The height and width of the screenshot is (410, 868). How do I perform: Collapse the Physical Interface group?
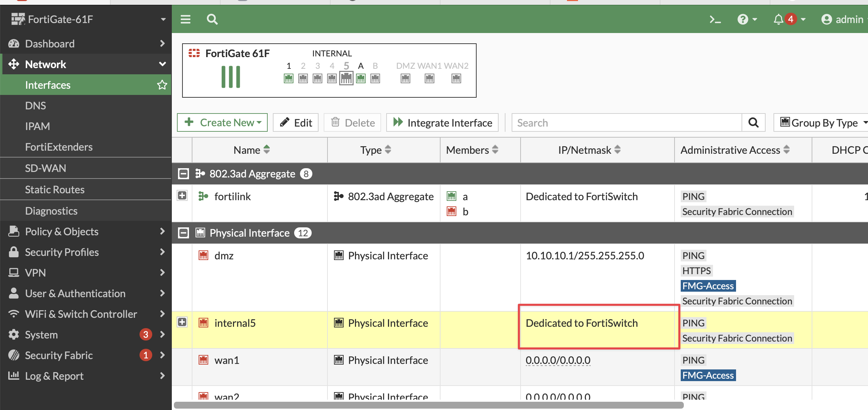183,233
